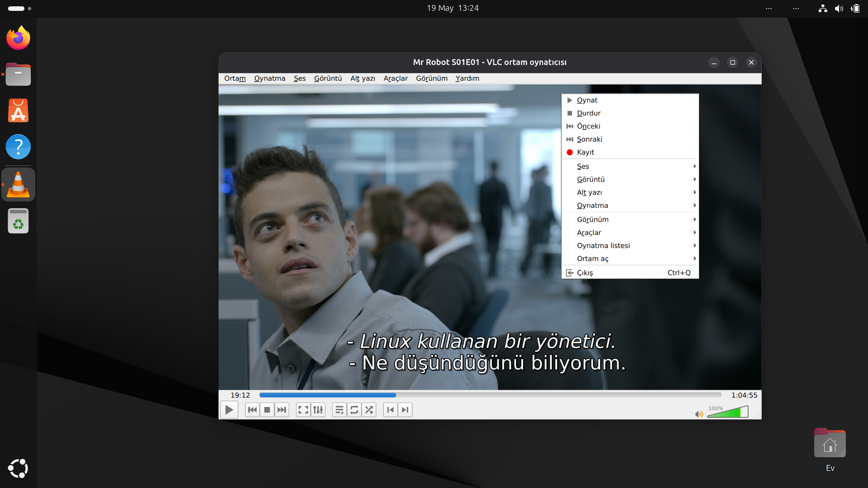Minimize the VLC window
Image resolution: width=868 pixels, height=488 pixels.
tap(714, 62)
